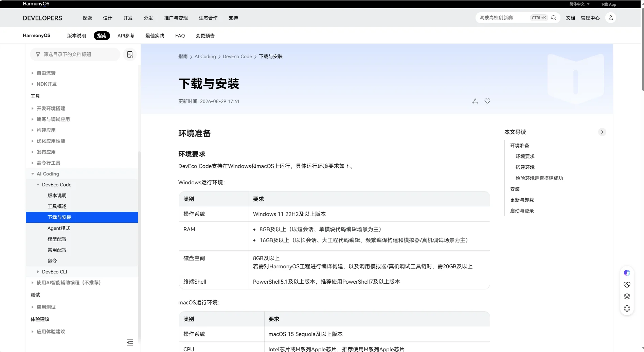Expand the 自由流转 tree node

coord(33,73)
